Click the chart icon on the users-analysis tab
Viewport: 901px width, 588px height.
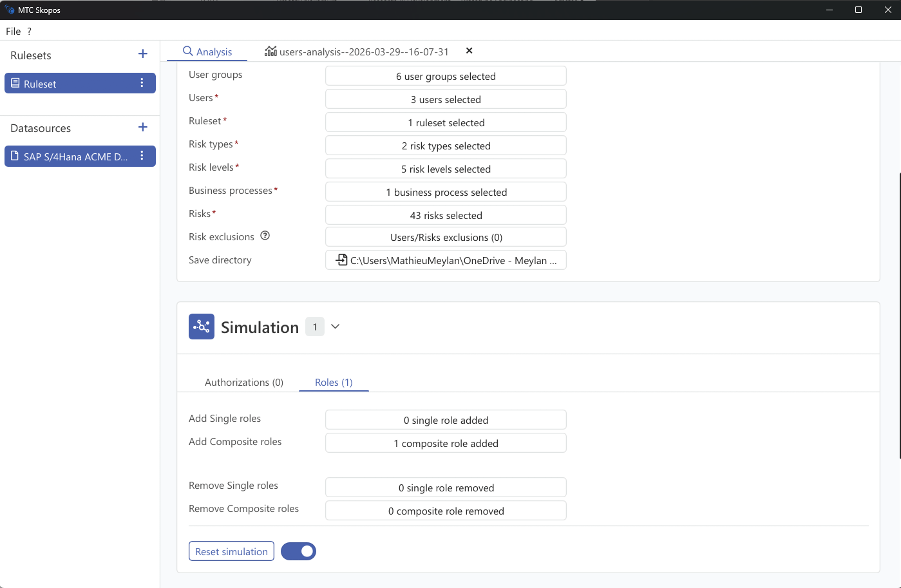coord(270,52)
